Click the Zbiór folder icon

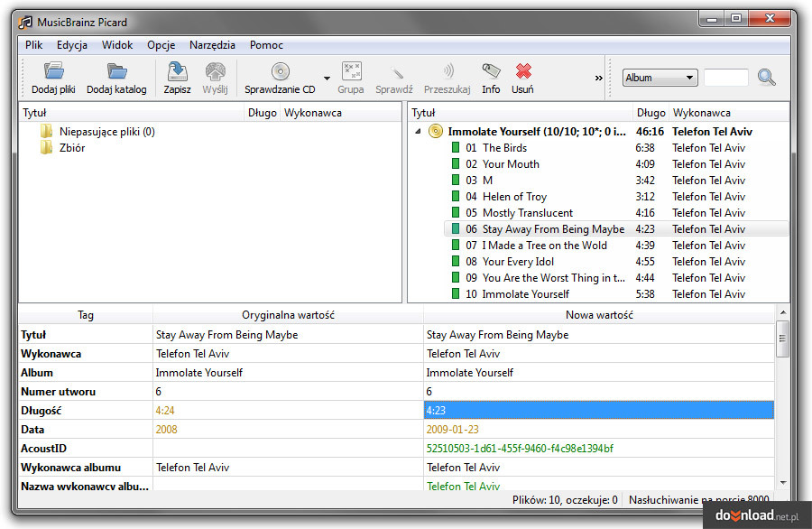point(47,148)
